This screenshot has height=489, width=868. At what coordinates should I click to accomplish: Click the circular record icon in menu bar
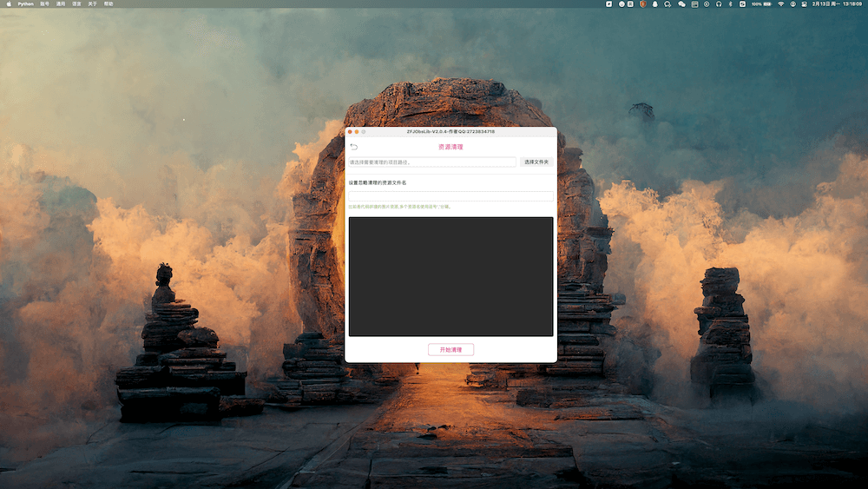707,3
